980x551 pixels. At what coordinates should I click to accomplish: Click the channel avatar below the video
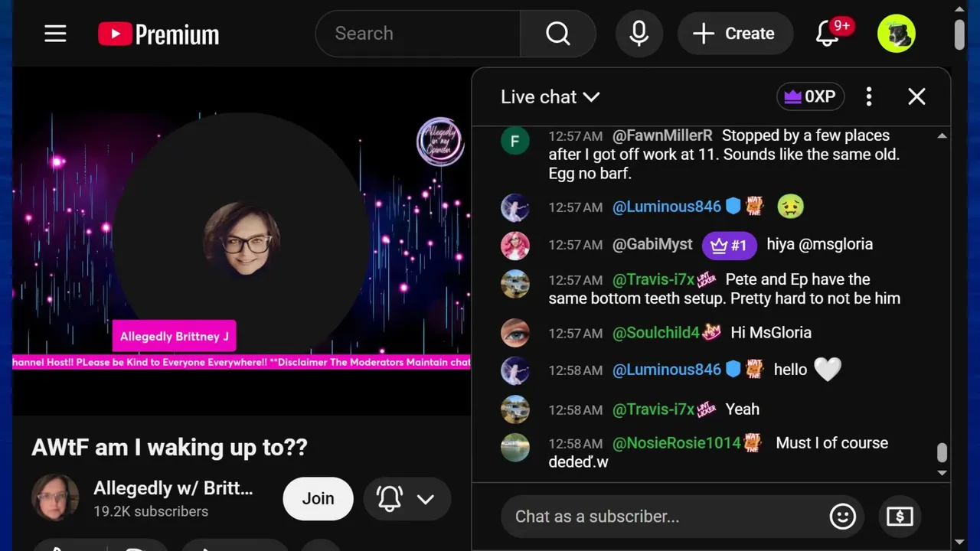click(x=55, y=497)
